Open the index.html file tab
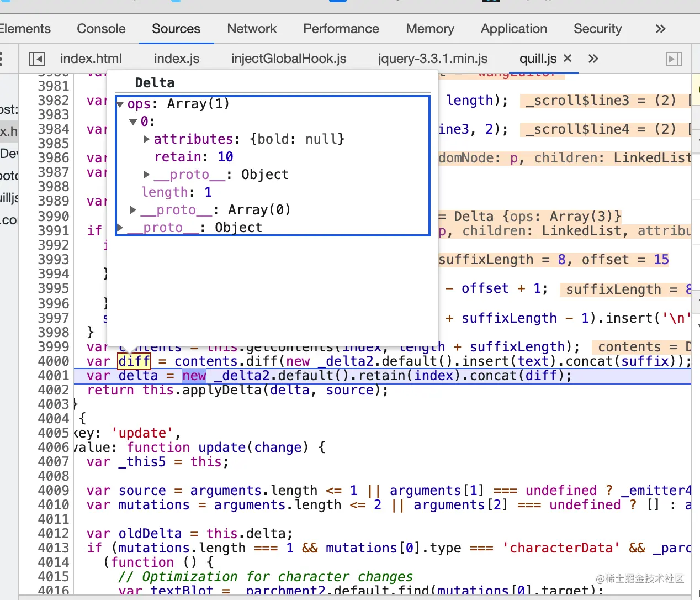Screen dimensions: 700x600 [x=91, y=59]
